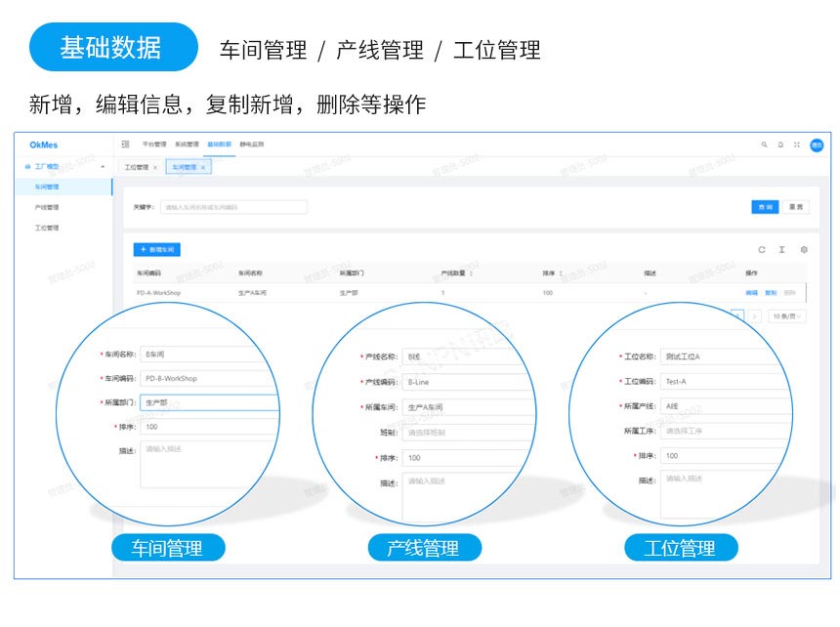Viewport: 840px width, 627px height.
Task: Switch to the 工位管理 tab
Action: click(138, 167)
